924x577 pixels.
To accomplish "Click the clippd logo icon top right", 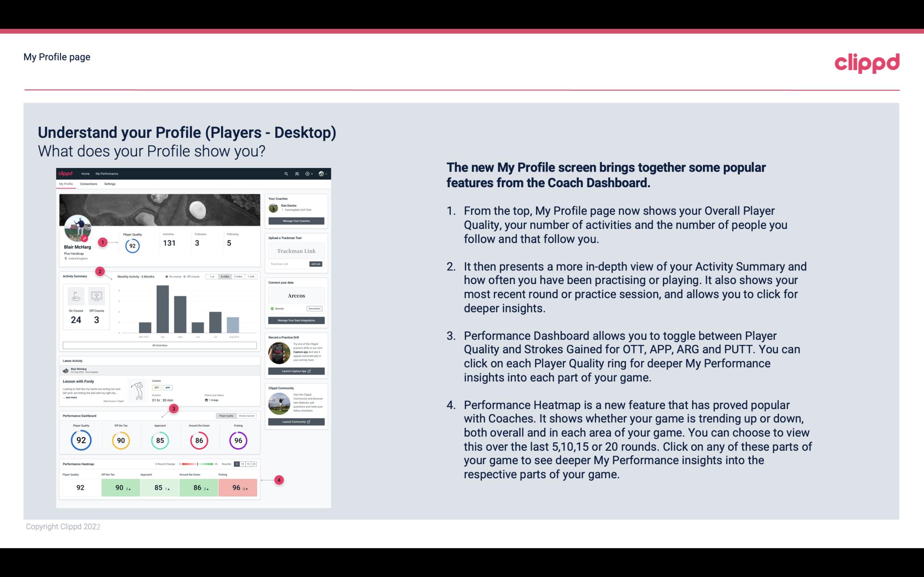I will pyautogui.click(x=866, y=62).
